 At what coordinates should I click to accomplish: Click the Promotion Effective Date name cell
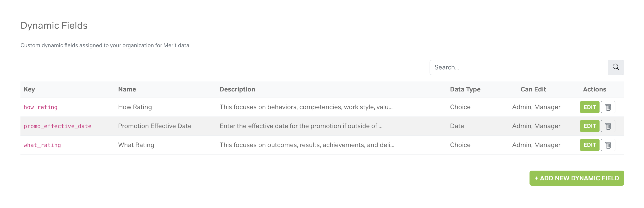[x=155, y=126]
